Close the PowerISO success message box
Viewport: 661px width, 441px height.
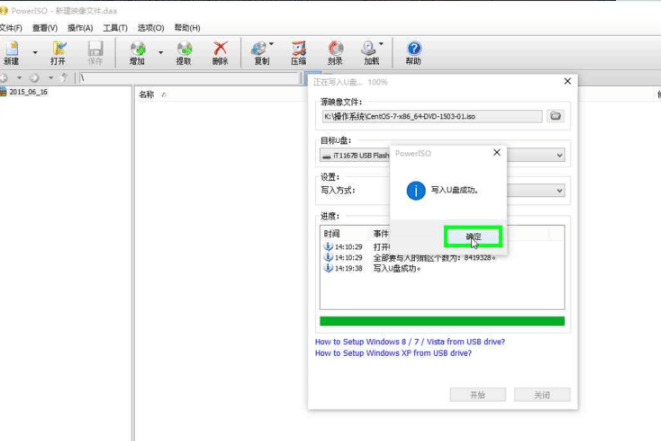click(x=497, y=153)
